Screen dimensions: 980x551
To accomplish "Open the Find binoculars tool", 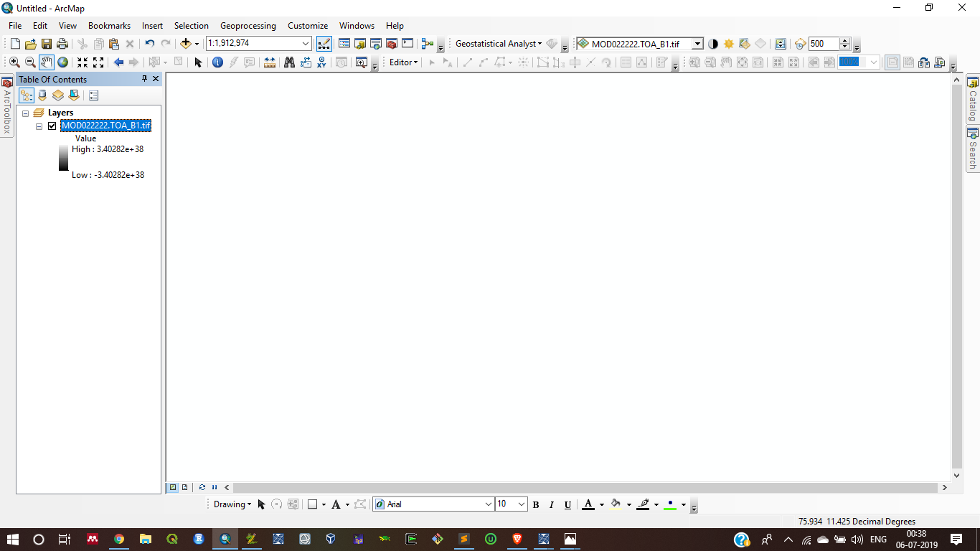I will 290,62.
